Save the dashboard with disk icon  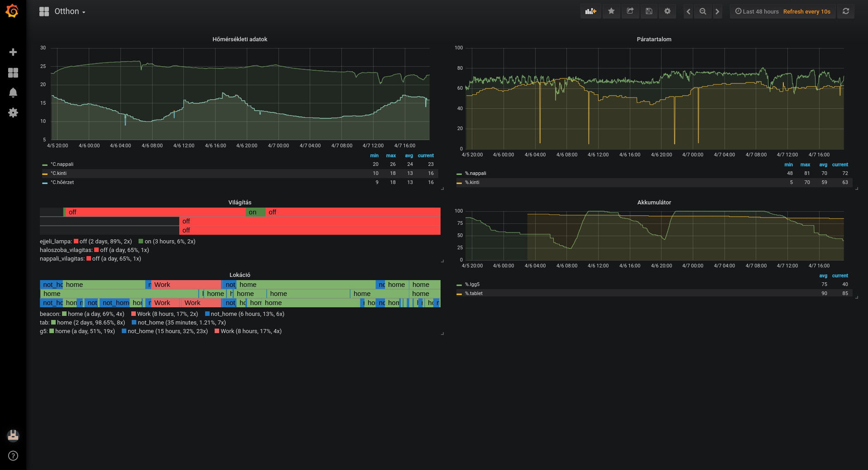pyautogui.click(x=648, y=11)
